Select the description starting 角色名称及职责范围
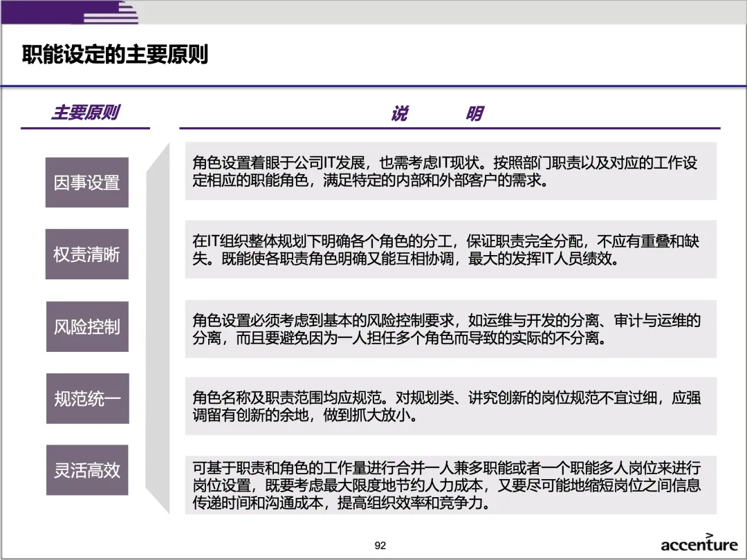 (451, 407)
